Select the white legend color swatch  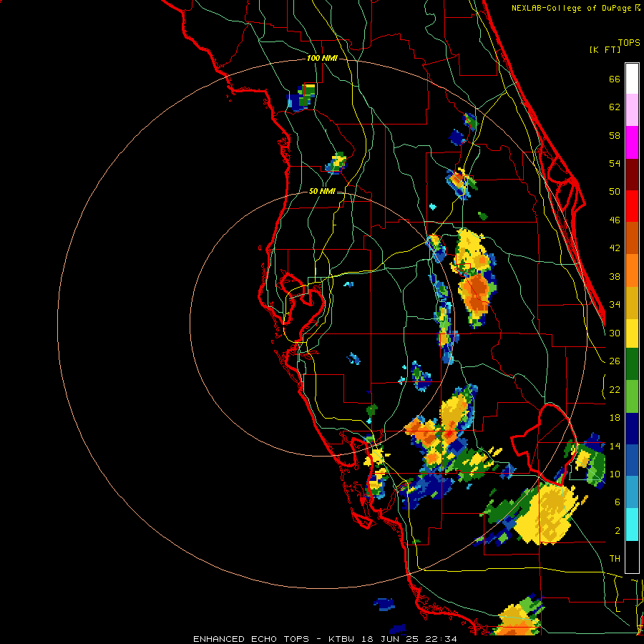coord(632,79)
